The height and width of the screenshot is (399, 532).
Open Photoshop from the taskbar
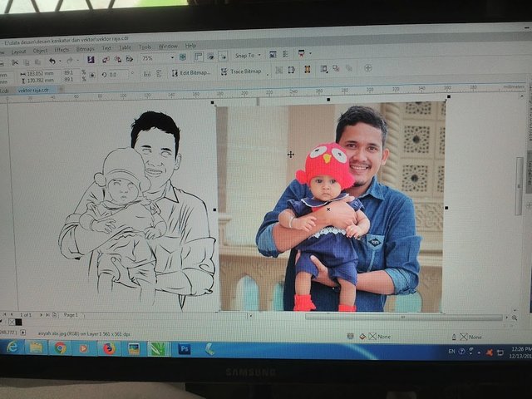click(185, 349)
